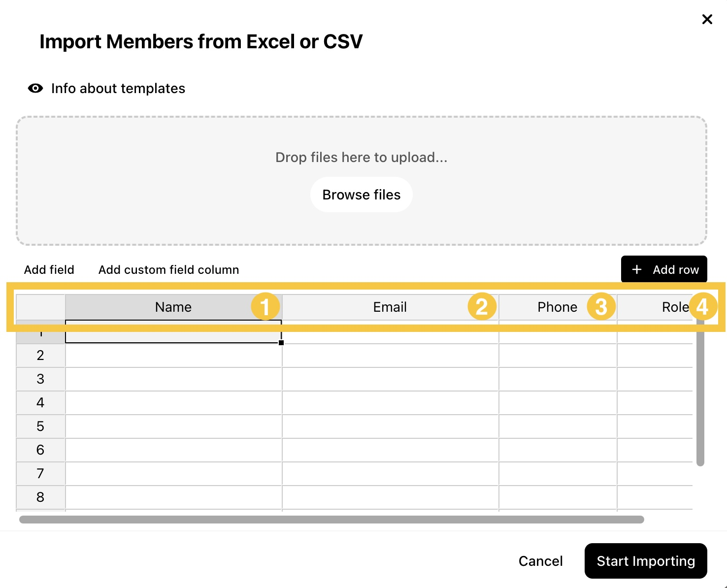Screen dimensions: 727x588
Task: Select Add field option
Action: coord(49,269)
